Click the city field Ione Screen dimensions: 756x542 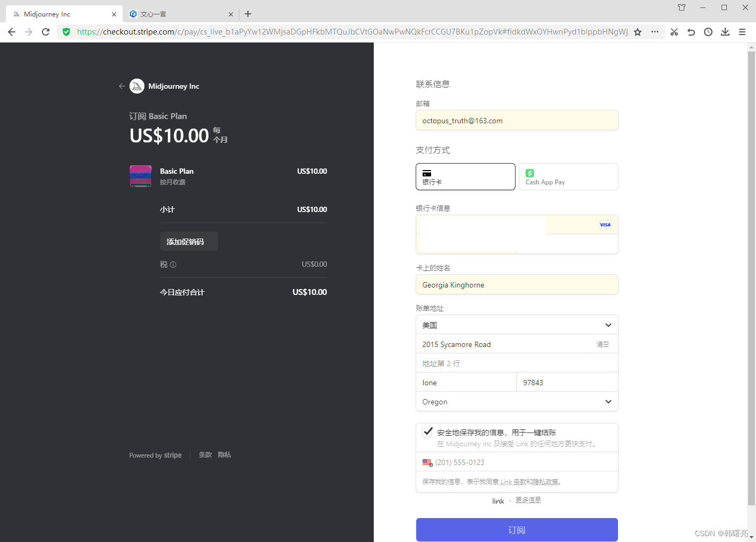point(466,382)
